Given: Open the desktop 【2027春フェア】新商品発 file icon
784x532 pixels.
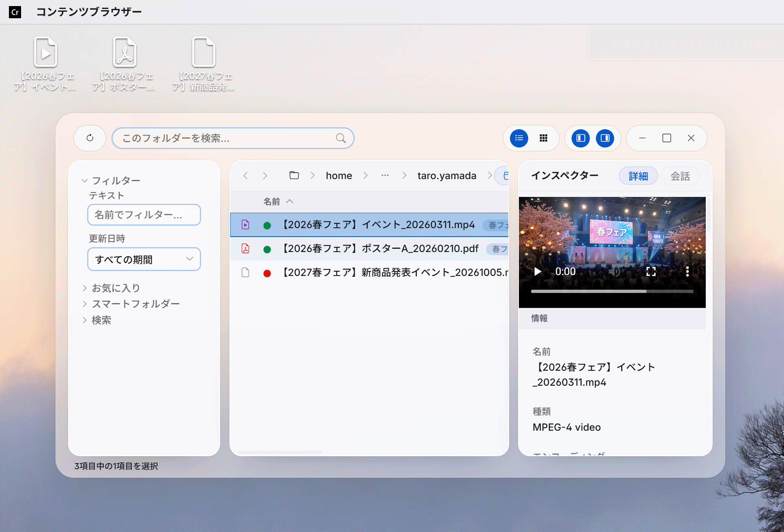Looking at the screenshot, I should [x=203, y=64].
